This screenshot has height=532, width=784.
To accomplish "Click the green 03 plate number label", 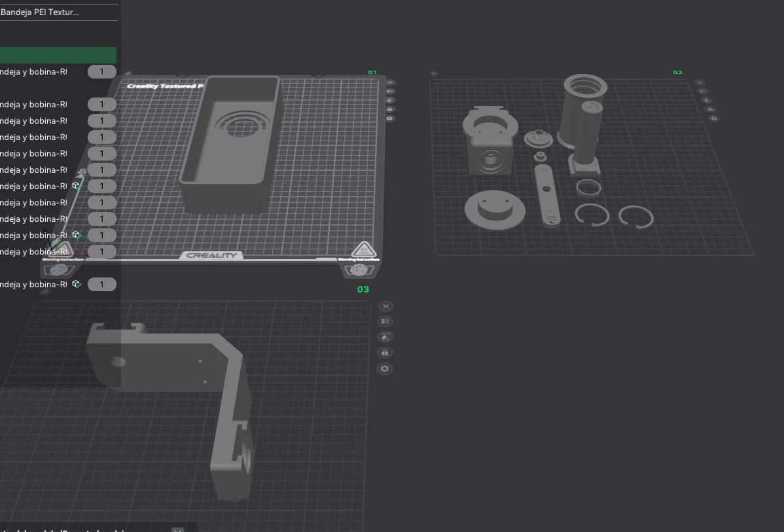I will point(363,289).
